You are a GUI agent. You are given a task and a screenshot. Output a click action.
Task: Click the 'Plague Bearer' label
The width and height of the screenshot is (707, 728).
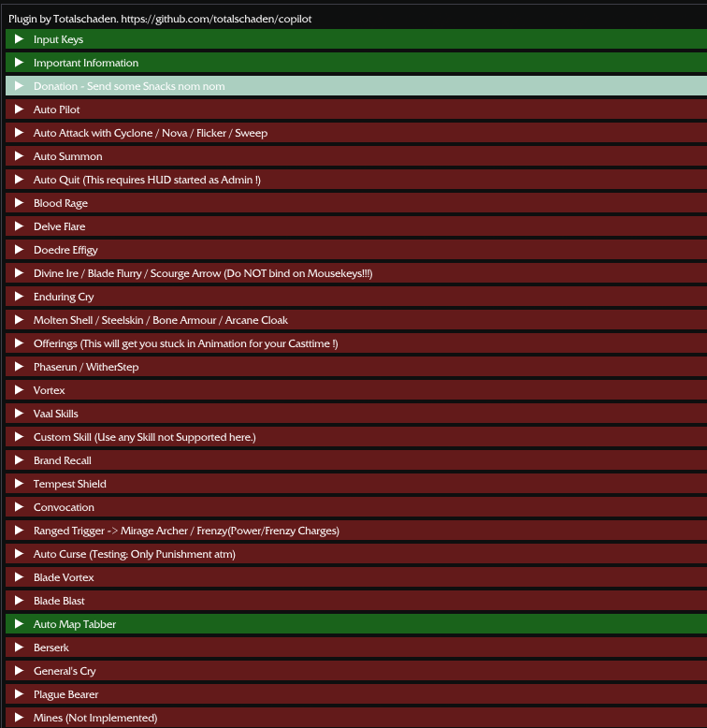(65, 694)
